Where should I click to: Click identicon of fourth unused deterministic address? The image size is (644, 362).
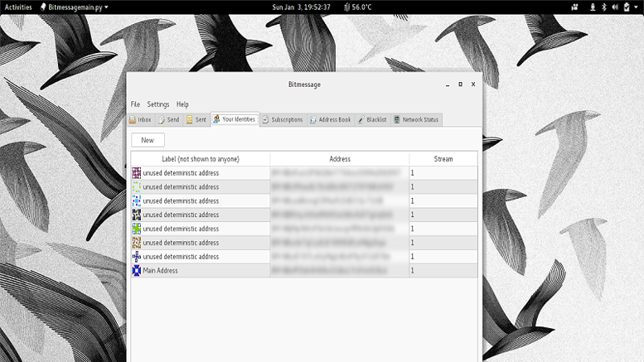[x=137, y=215]
